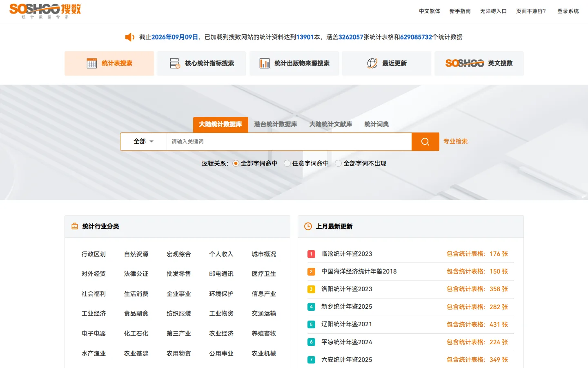Screen dimensions: 588x368
Task: Open the 城市概况 industry category
Action: point(264,254)
